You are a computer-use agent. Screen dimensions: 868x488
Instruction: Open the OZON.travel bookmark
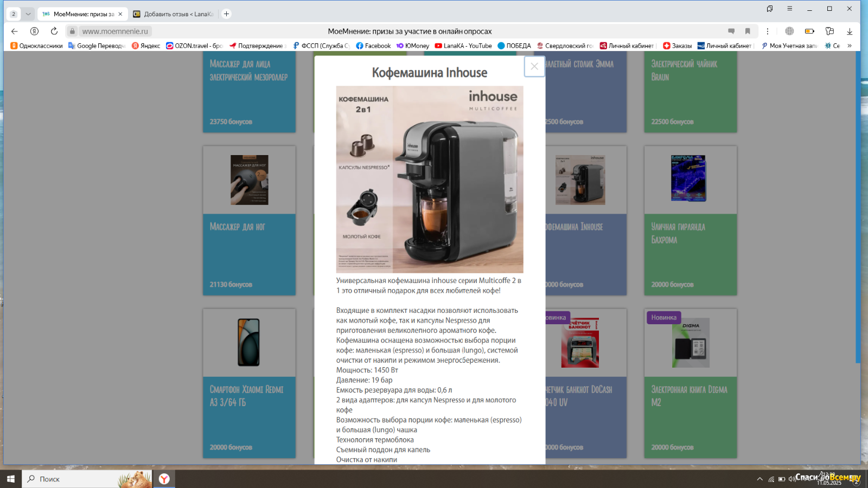point(194,46)
